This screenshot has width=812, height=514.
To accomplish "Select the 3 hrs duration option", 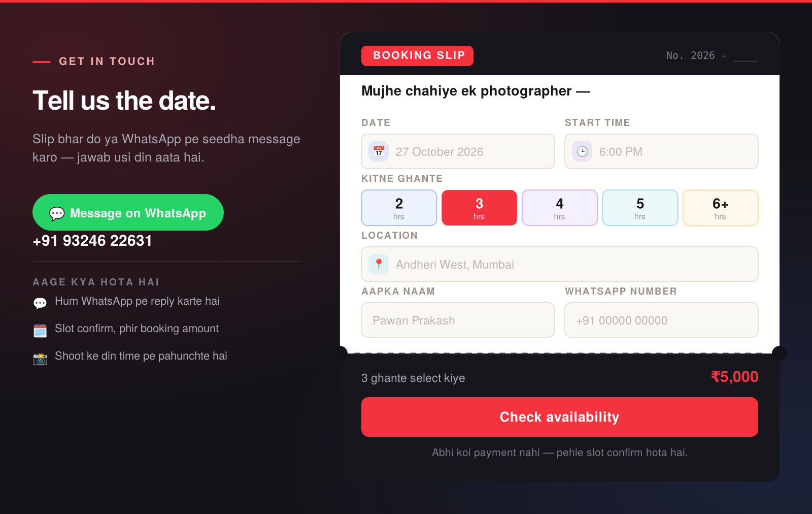I will 479,208.
